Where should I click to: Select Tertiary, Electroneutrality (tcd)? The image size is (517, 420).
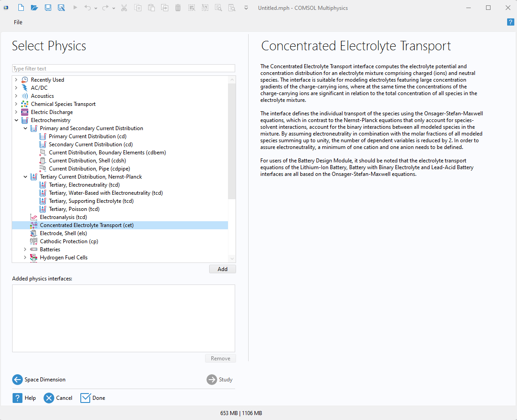click(84, 185)
